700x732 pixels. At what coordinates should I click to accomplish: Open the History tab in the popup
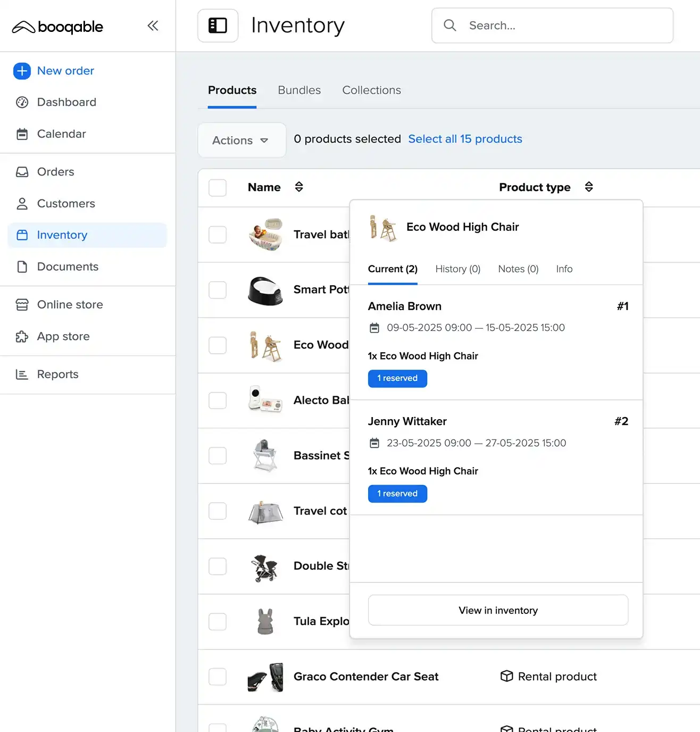457,269
